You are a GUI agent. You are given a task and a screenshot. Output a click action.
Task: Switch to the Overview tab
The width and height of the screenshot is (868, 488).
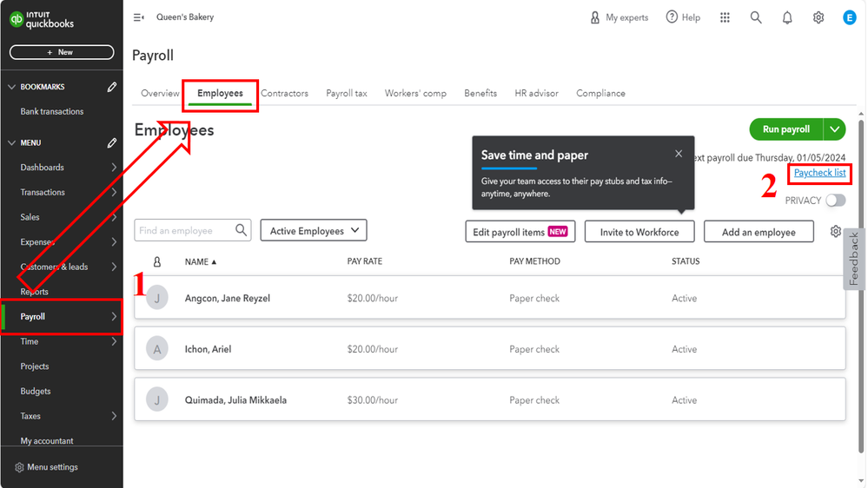(160, 93)
